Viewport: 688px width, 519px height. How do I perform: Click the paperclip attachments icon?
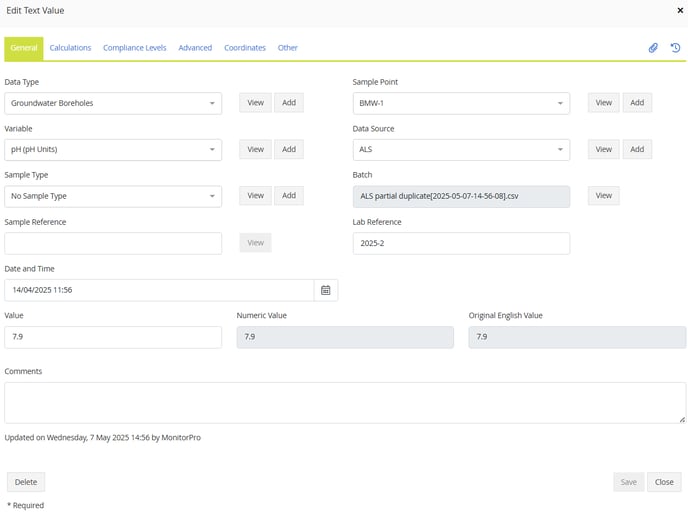(x=653, y=47)
